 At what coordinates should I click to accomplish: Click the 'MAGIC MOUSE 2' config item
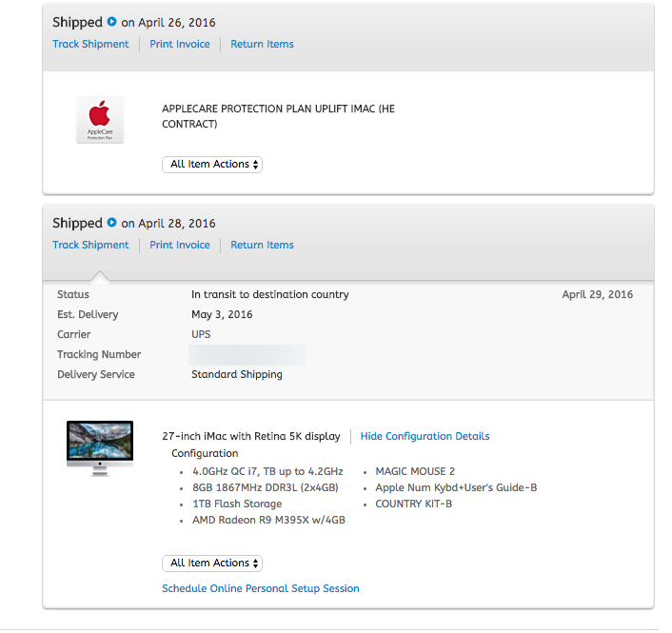pyautogui.click(x=415, y=471)
